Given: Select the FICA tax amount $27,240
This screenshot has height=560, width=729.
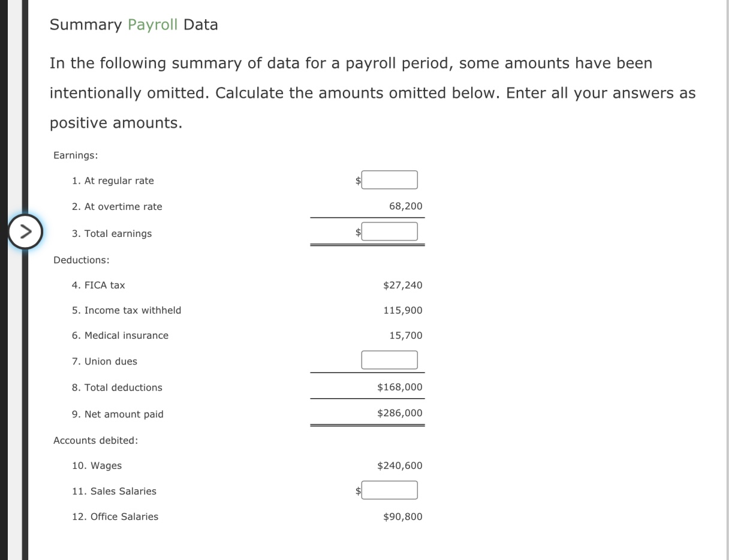Looking at the screenshot, I should [402, 285].
